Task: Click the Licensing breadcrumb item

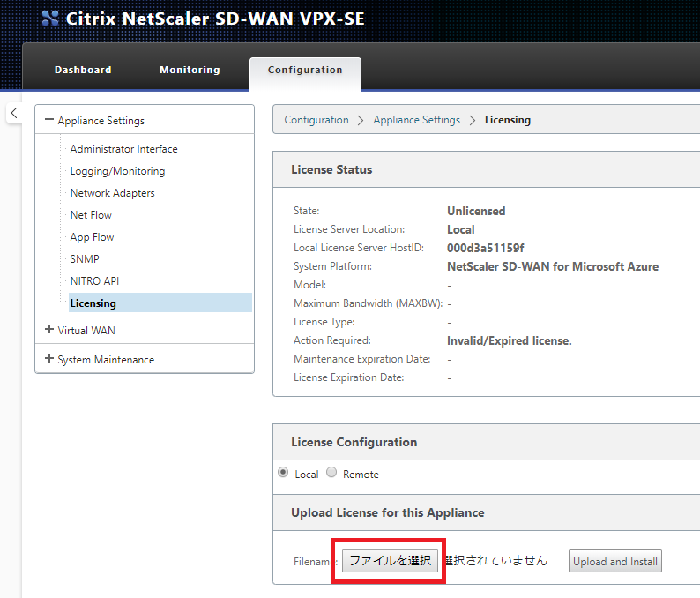Action: pyautogui.click(x=508, y=120)
